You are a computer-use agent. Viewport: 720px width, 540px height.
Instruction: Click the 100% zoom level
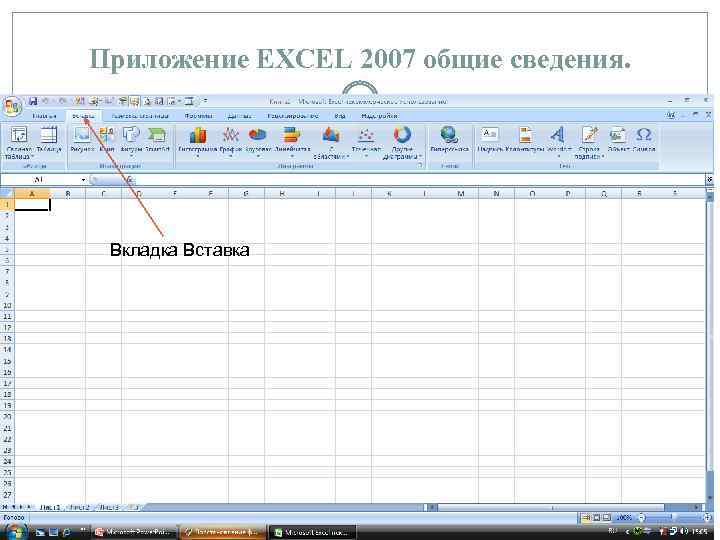coord(624,518)
